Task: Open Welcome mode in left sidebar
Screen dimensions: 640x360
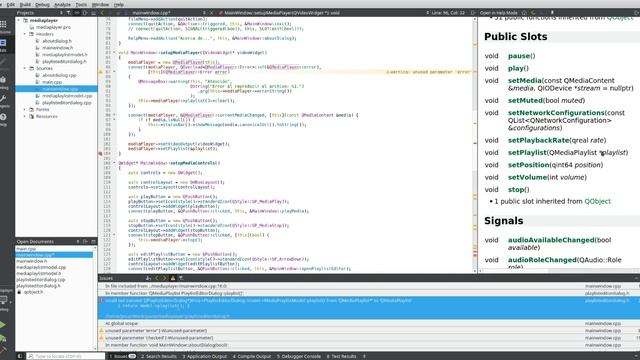Action: 3,26
